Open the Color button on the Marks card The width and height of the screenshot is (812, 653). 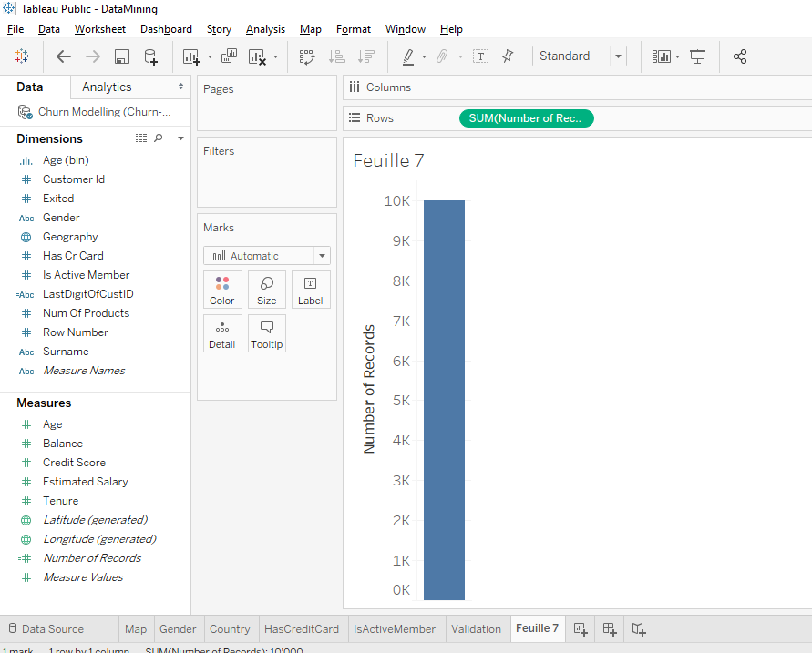click(222, 290)
